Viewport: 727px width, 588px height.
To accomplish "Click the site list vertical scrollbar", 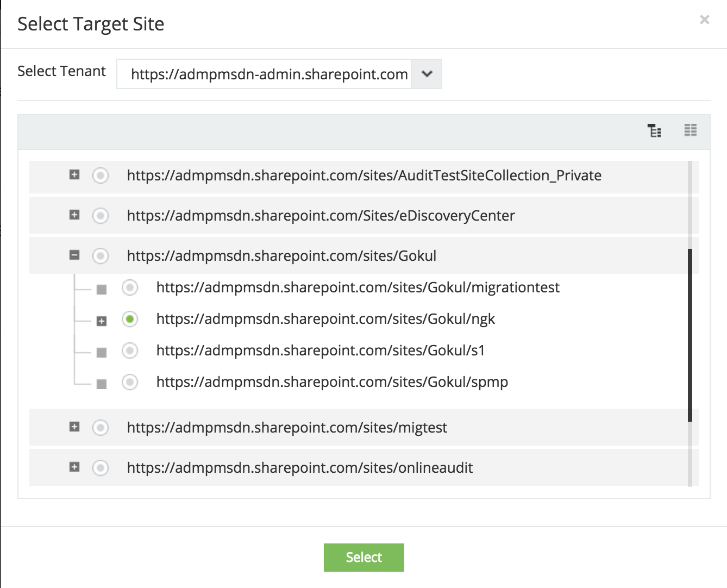I will (x=690, y=335).
